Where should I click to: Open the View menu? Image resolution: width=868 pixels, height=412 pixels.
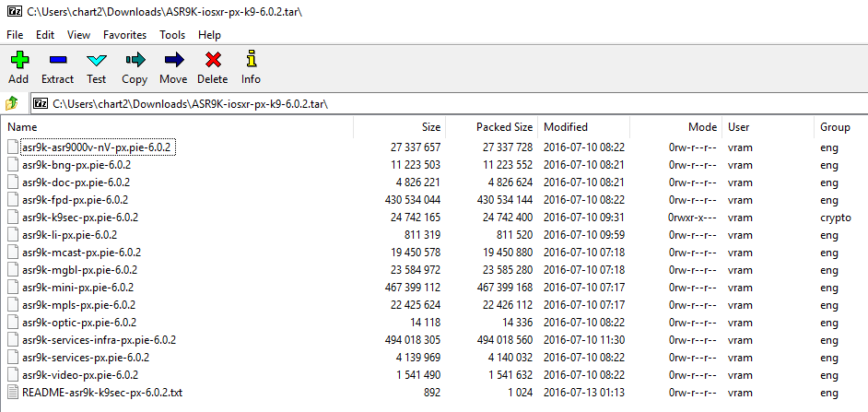[x=78, y=35]
